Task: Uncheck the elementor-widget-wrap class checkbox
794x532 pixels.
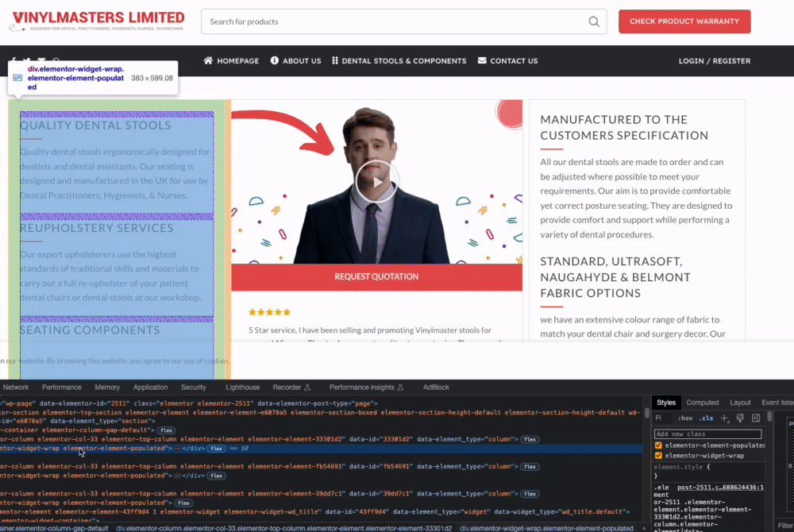Action: point(658,456)
